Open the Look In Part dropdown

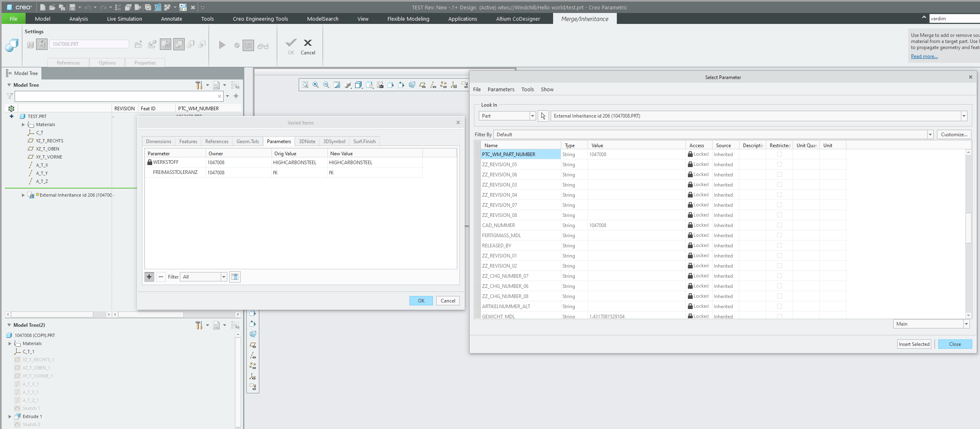point(532,116)
